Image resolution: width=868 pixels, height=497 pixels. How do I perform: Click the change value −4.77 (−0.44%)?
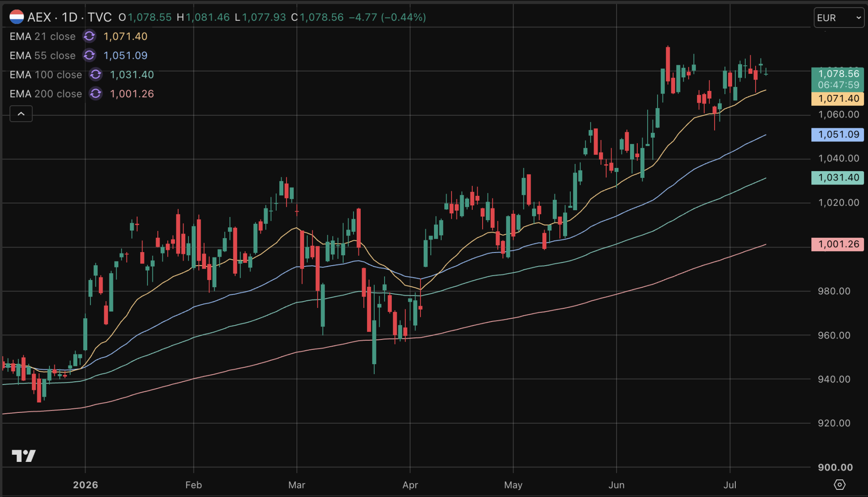pos(387,17)
